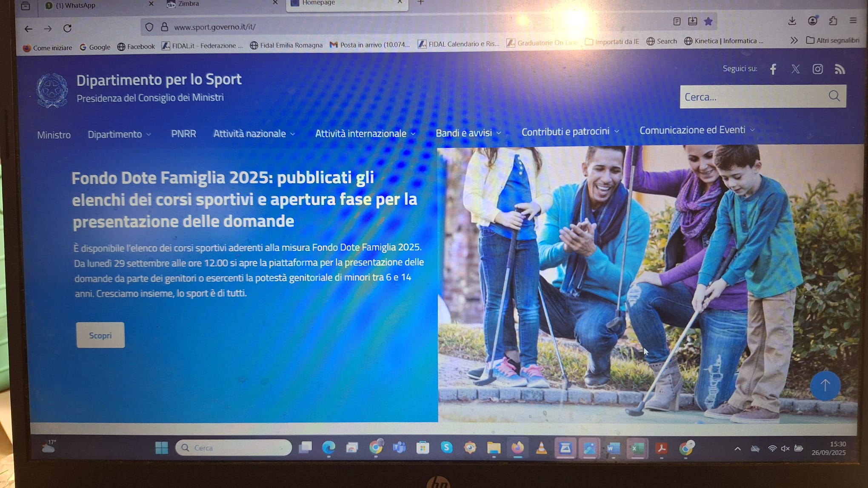The width and height of the screenshot is (868, 488).
Task: Expand the Dipartimento dropdown menu
Action: 119,134
